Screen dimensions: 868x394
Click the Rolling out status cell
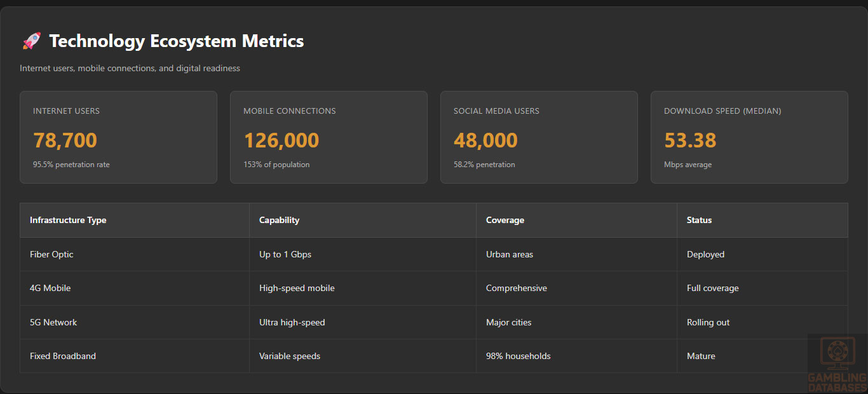tap(708, 323)
